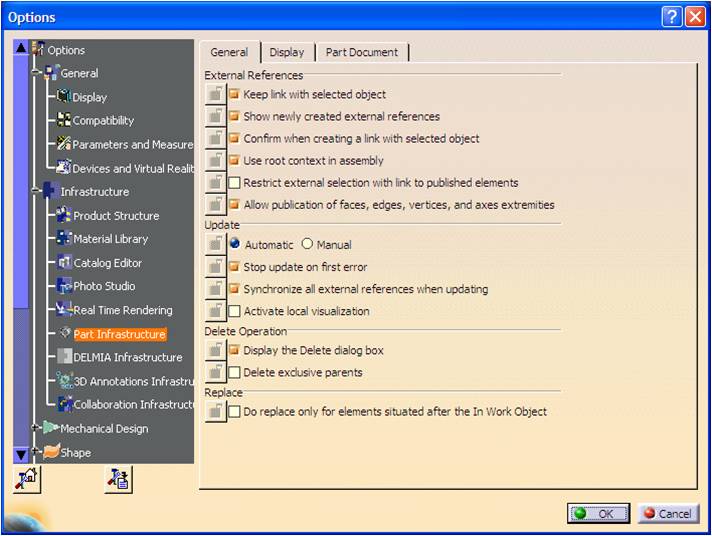
Task: Click lock icon beside Stop update on first error
Action: click(x=215, y=267)
